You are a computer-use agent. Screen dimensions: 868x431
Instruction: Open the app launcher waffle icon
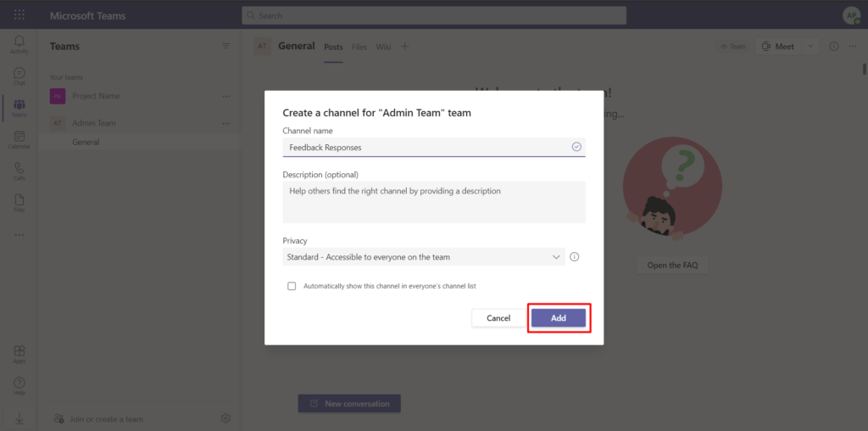(19, 15)
